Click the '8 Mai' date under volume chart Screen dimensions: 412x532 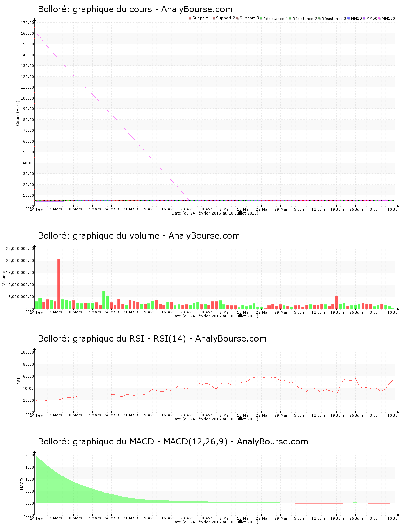tap(225, 312)
